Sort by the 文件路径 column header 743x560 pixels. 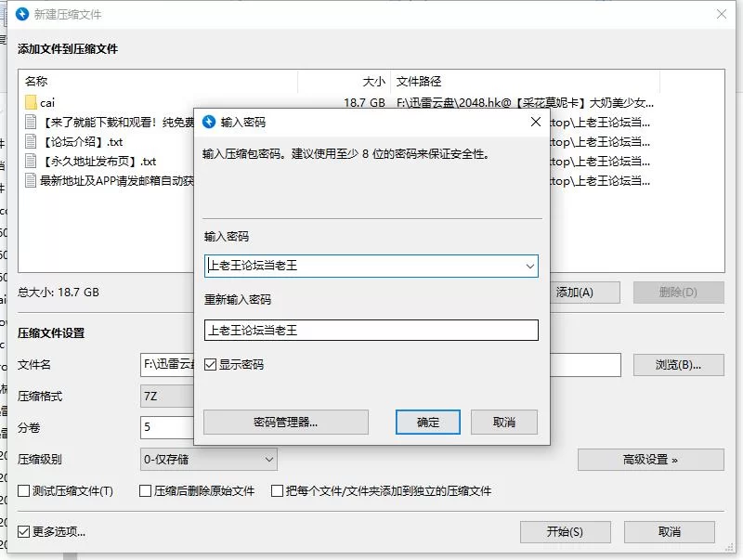coord(525,82)
